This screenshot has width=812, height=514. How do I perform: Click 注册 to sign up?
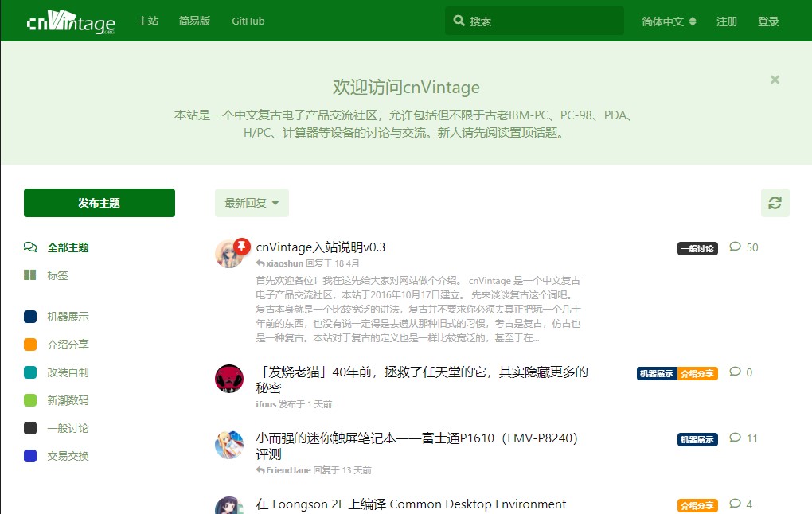tap(727, 21)
